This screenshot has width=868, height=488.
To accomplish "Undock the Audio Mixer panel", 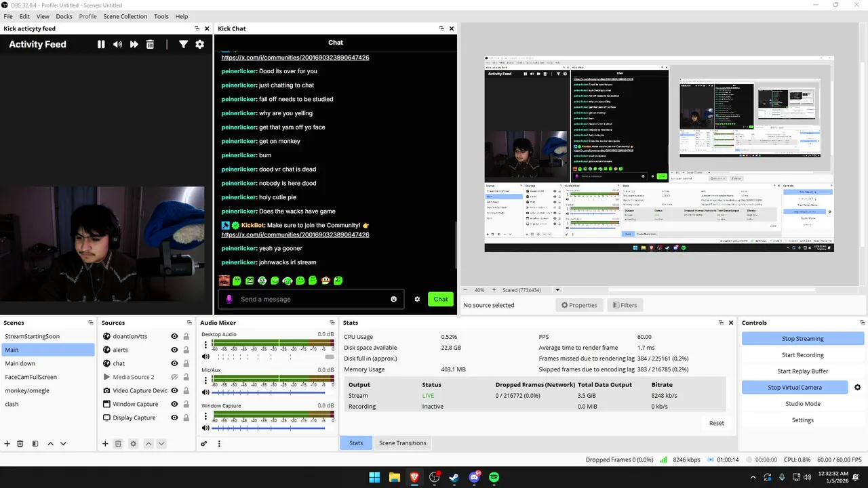I will click(x=332, y=323).
